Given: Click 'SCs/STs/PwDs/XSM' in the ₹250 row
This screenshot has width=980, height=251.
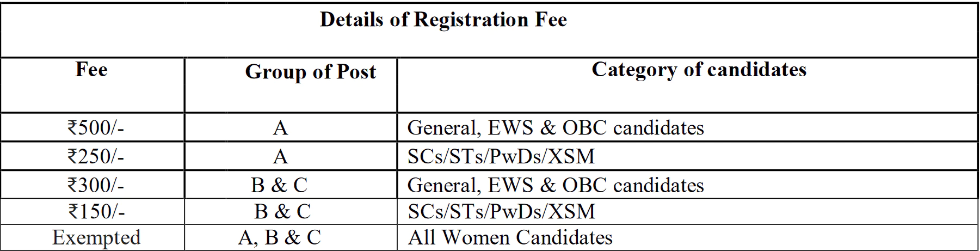Looking at the screenshot, I should click(x=501, y=157).
